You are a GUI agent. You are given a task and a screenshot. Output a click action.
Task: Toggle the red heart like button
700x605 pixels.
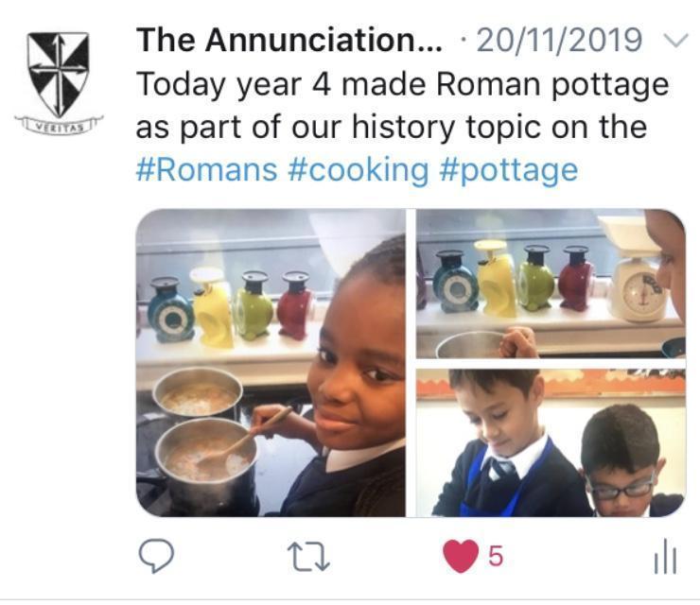[461, 556]
